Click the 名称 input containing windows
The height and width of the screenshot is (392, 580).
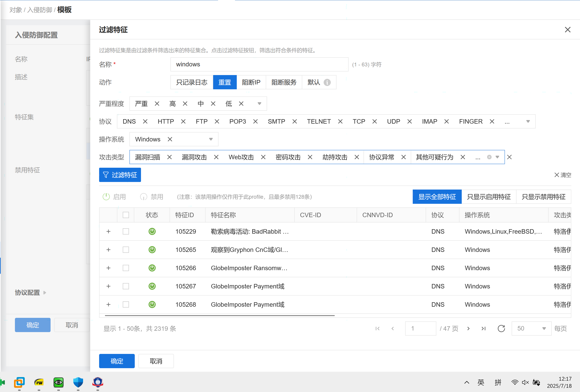pos(259,64)
